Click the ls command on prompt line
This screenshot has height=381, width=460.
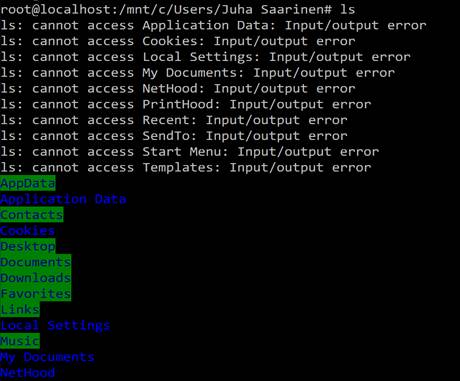(x=347, y=9)
